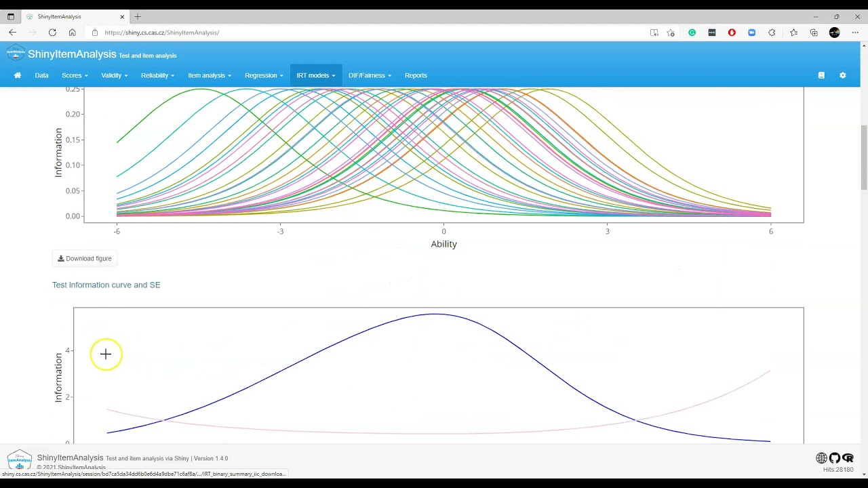The image size is (868, 488).
Task: Go to the app Home icon
Action: pyautogui.click(x=18, y=75)
